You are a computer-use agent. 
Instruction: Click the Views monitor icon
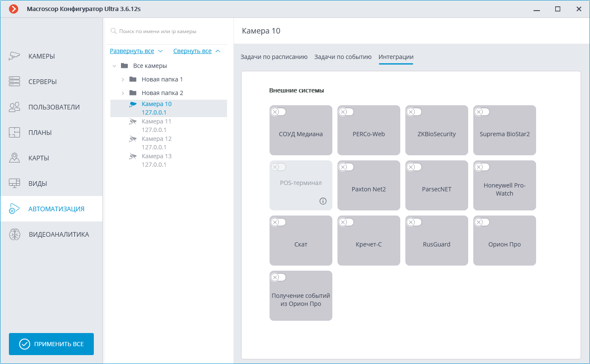[14, 183]
